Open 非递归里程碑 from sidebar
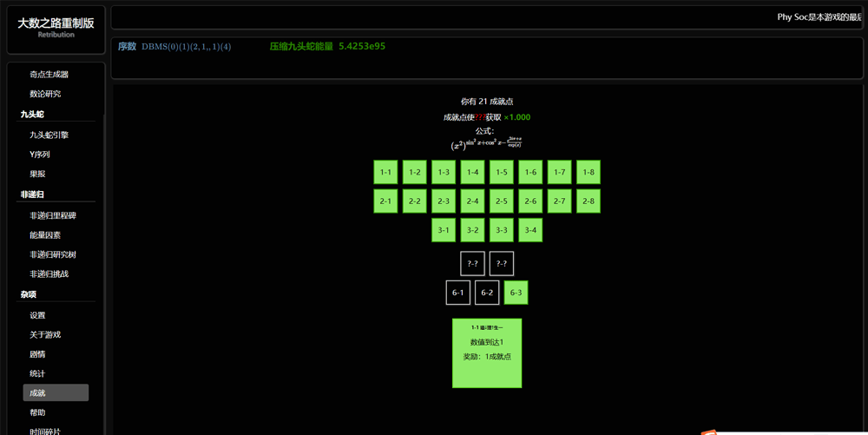 point(53,215)
